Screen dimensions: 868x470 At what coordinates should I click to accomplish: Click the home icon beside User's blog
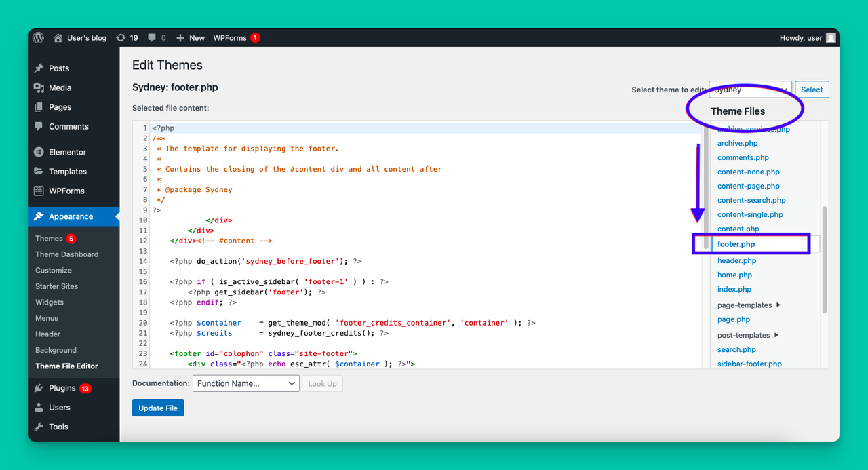[x=58, y=38]
